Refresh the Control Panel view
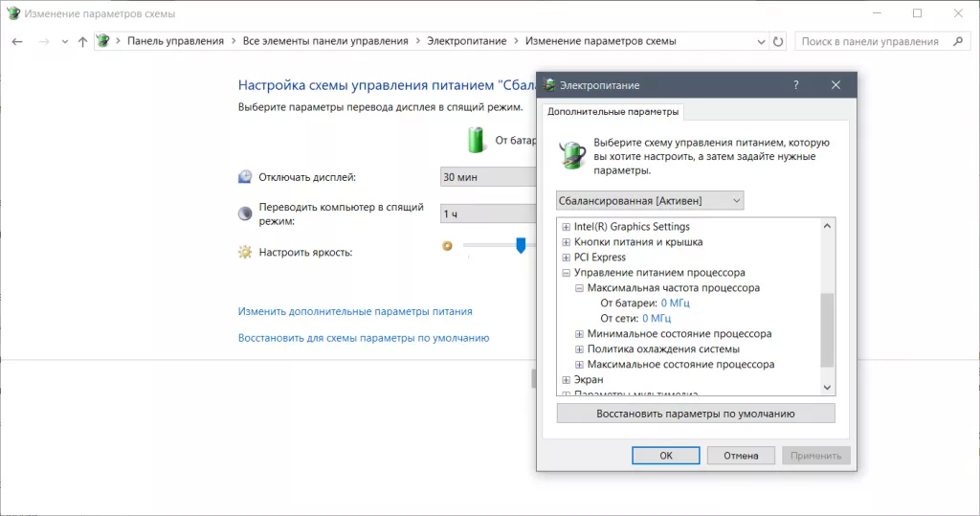This screenshot has width=980, height=516. (x=778, y=41)
